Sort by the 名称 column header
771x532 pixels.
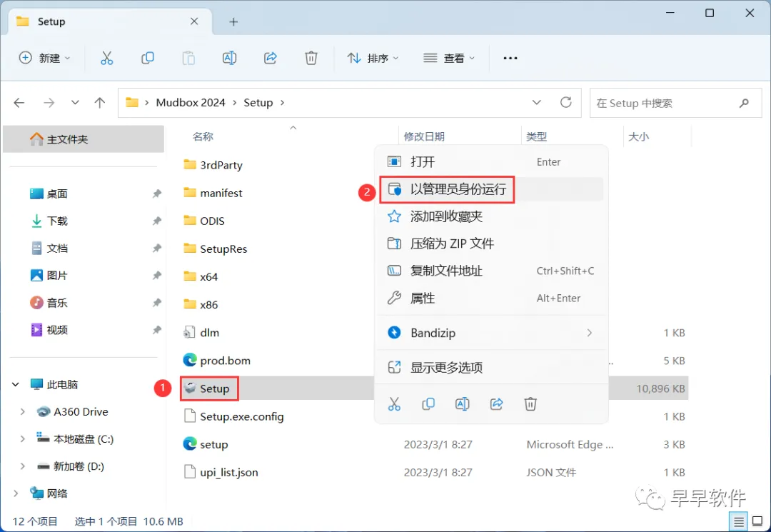[x=203, y=136]
